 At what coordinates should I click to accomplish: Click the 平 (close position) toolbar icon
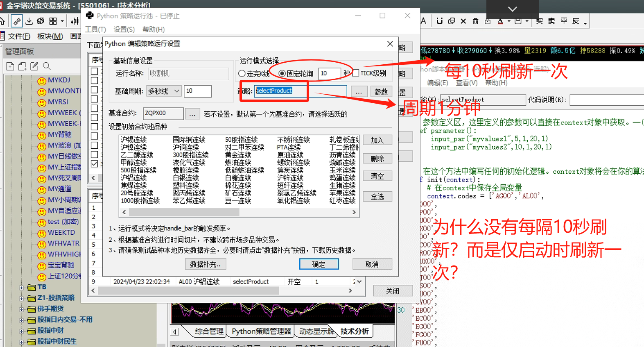pos(564,21)
